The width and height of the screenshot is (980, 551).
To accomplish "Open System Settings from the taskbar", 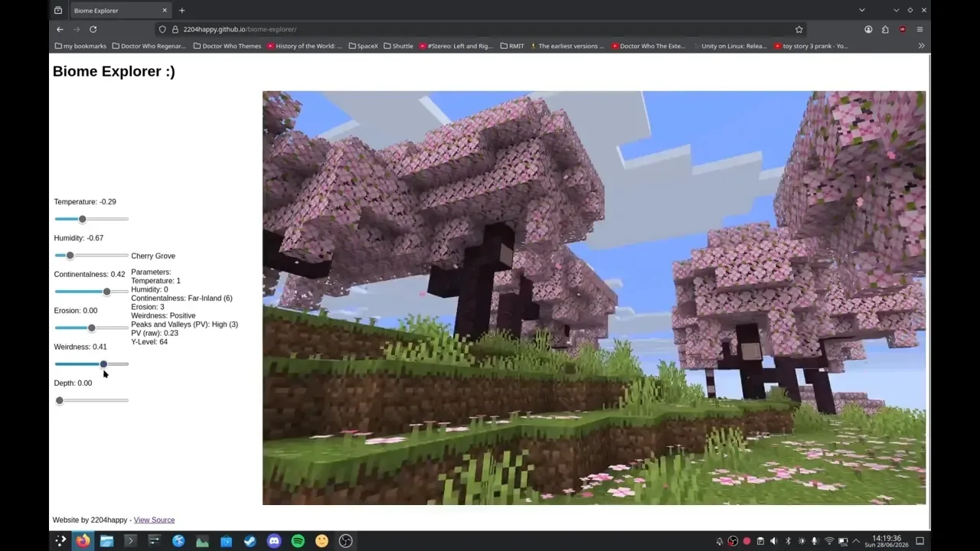I will [154, 541].
